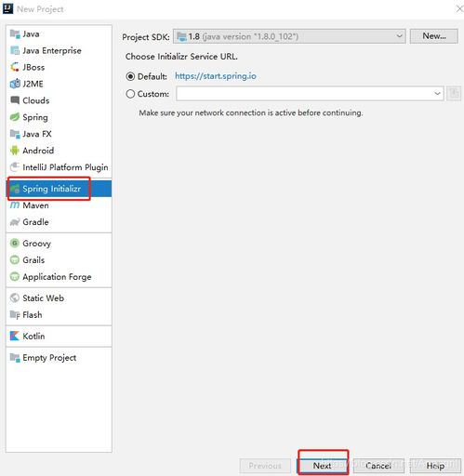Select IntelliJ Platform Plugin label
This screenshot has width=464, height=476.
(x=65, y=167)
